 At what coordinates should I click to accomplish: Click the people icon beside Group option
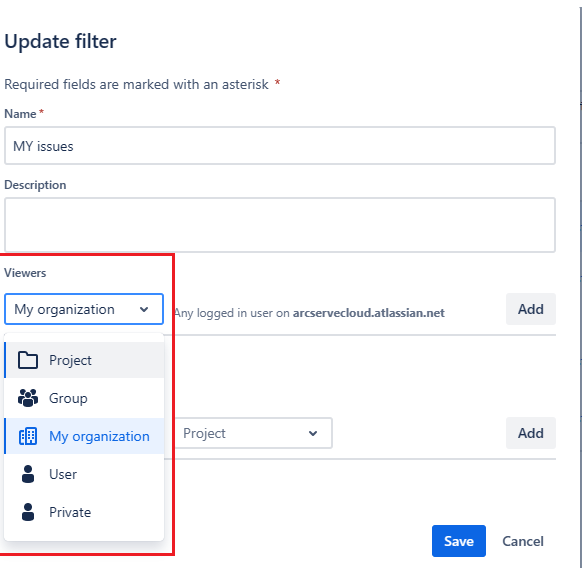tap(28, 398)
